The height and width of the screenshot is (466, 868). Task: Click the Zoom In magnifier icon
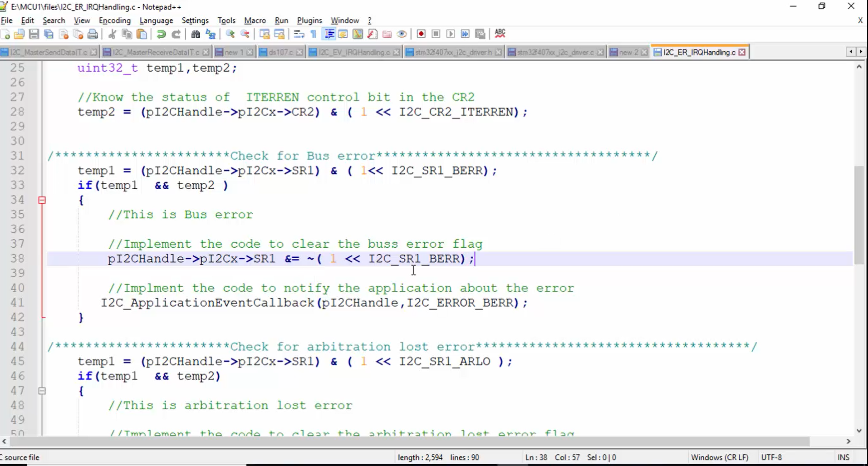[x=230, y=34]
